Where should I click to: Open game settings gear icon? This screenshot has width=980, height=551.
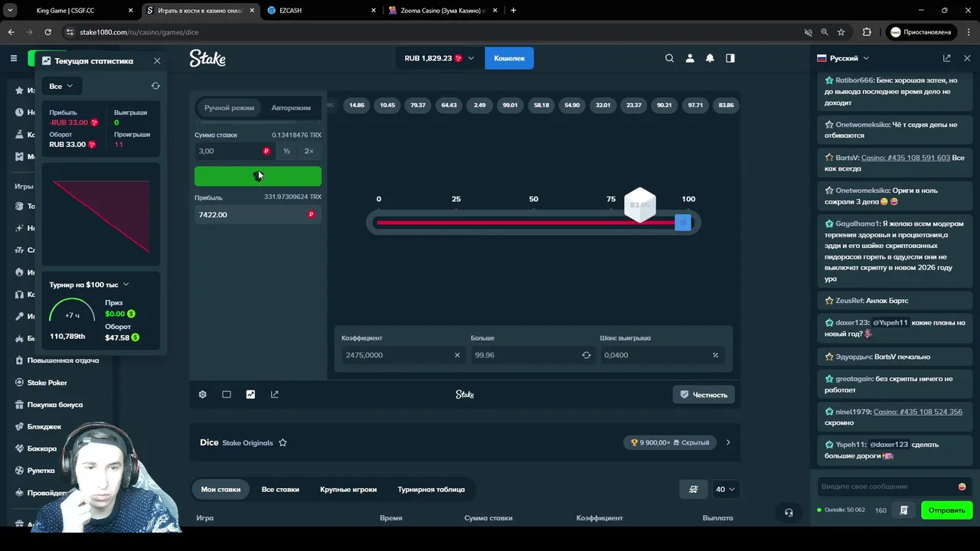pos(203,395)
